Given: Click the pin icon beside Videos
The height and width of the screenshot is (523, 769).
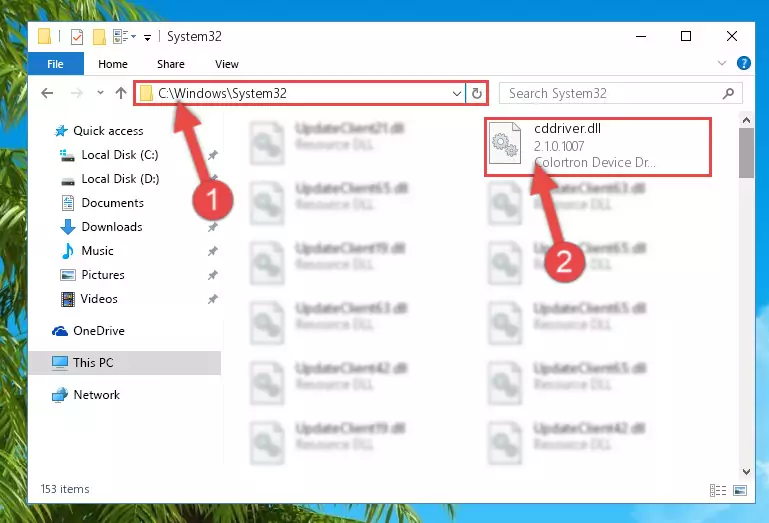Looking at the screenshot, I should 212,300.
